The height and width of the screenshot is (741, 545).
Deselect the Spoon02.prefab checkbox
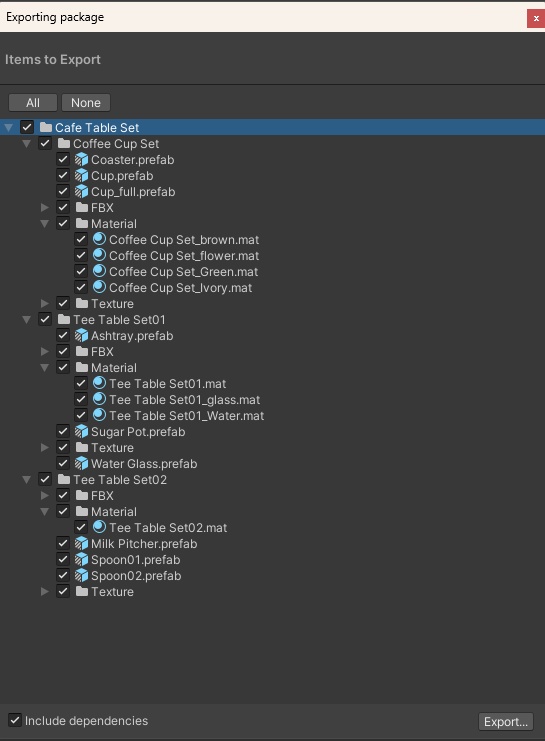point(63,575)
